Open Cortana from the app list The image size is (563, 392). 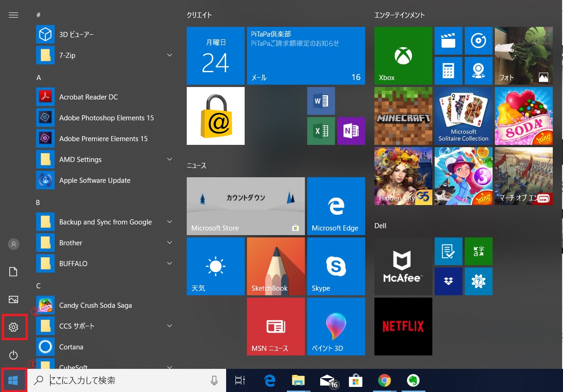click(x=106, y=347)
